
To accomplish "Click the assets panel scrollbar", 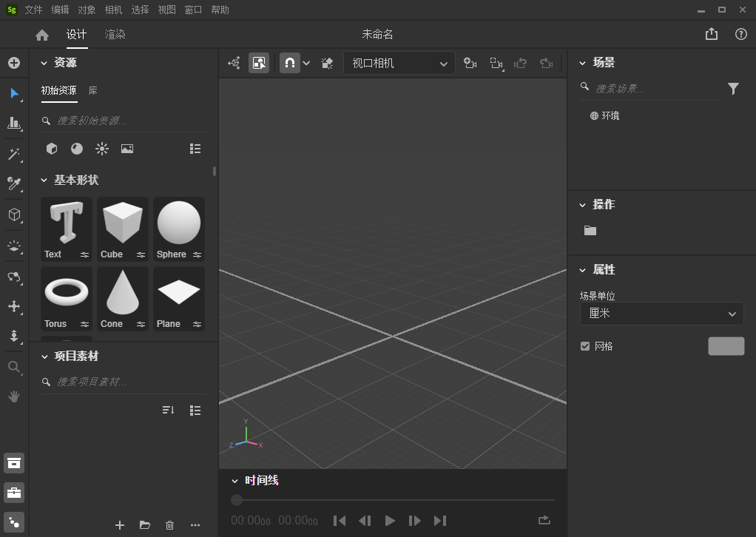I will coord(214,171).
